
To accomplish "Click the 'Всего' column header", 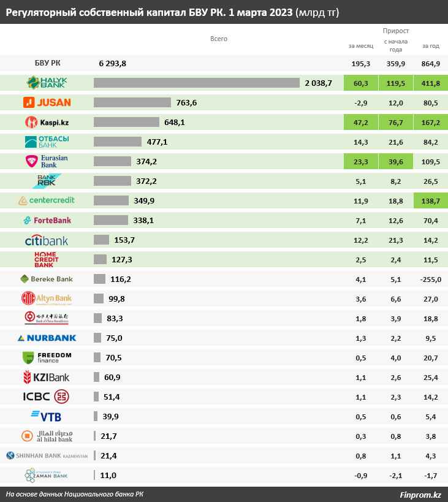I will tap(219, 39).
